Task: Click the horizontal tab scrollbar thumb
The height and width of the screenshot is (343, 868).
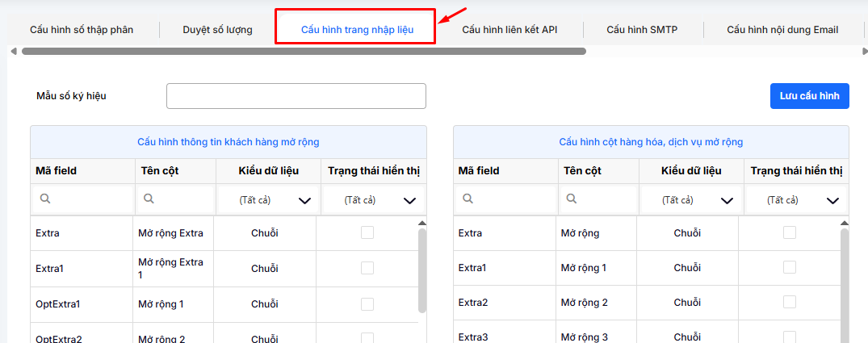Action: click(x=304, y=51)
